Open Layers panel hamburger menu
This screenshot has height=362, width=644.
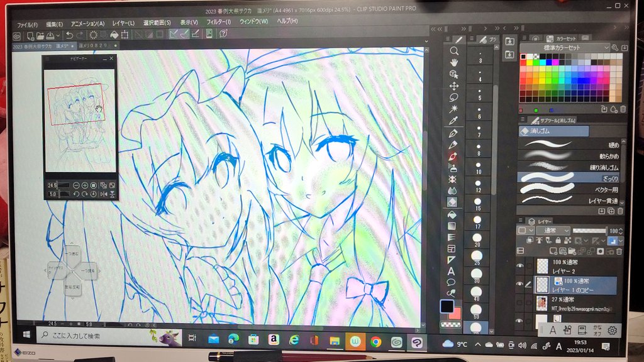point(520,221)
